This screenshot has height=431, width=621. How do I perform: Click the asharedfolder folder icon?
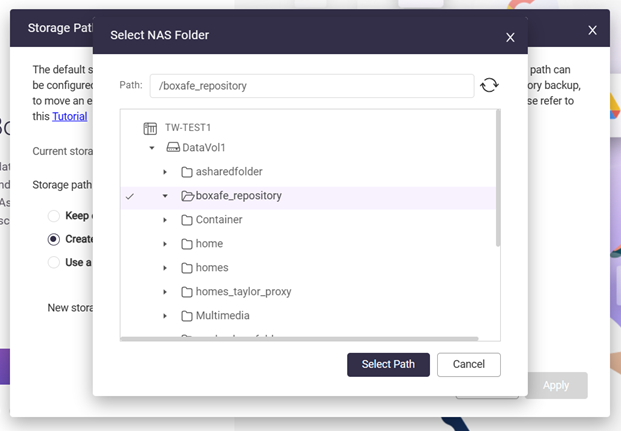(187, 172)
